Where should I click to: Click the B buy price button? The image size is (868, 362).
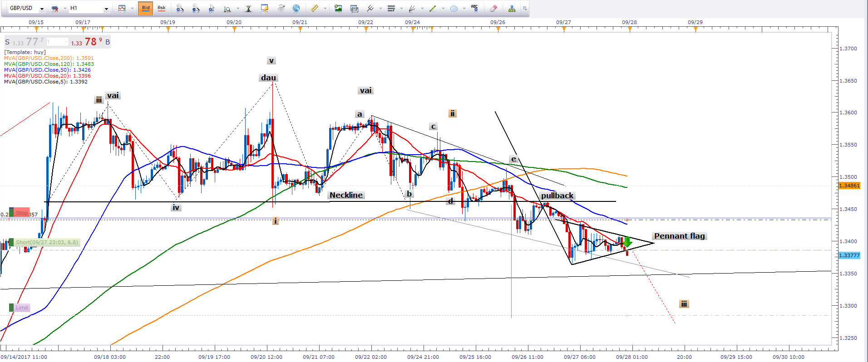[108, 42]
